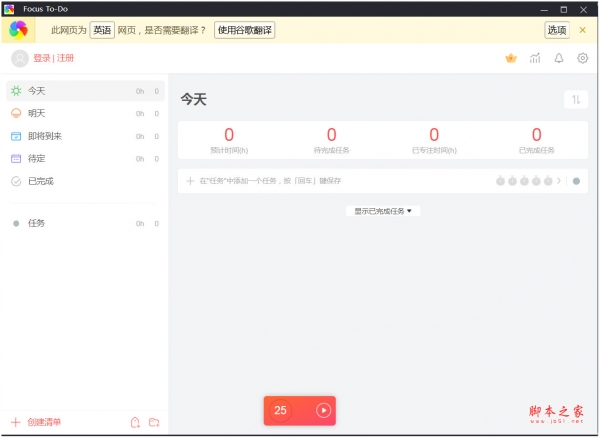
Task: Open the 明天 list
Action: 85,114
